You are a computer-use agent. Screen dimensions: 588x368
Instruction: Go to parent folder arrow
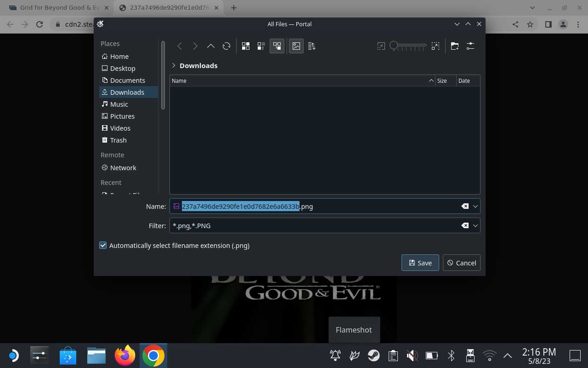coord(211,46)
